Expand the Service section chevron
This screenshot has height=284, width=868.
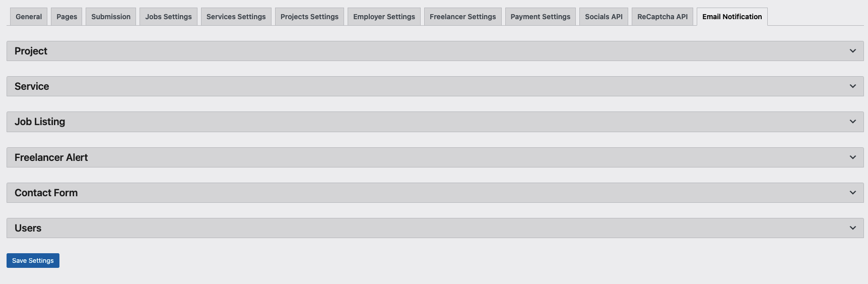tap(852, 86)
